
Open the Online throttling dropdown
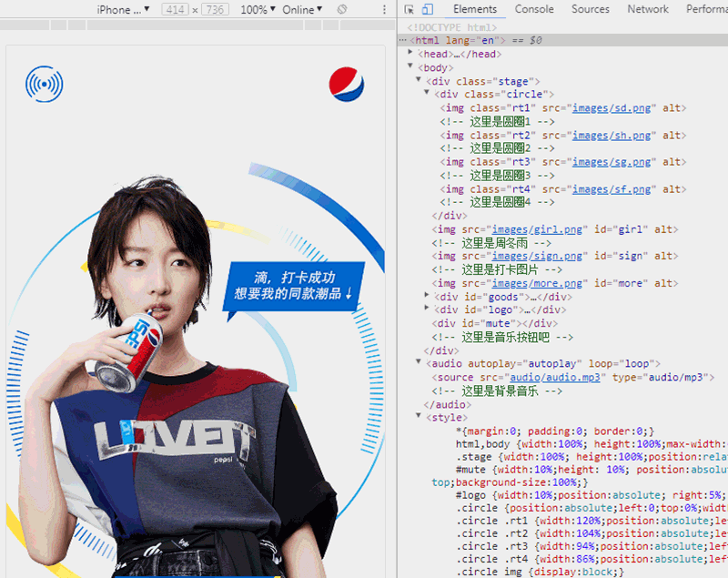302,10
